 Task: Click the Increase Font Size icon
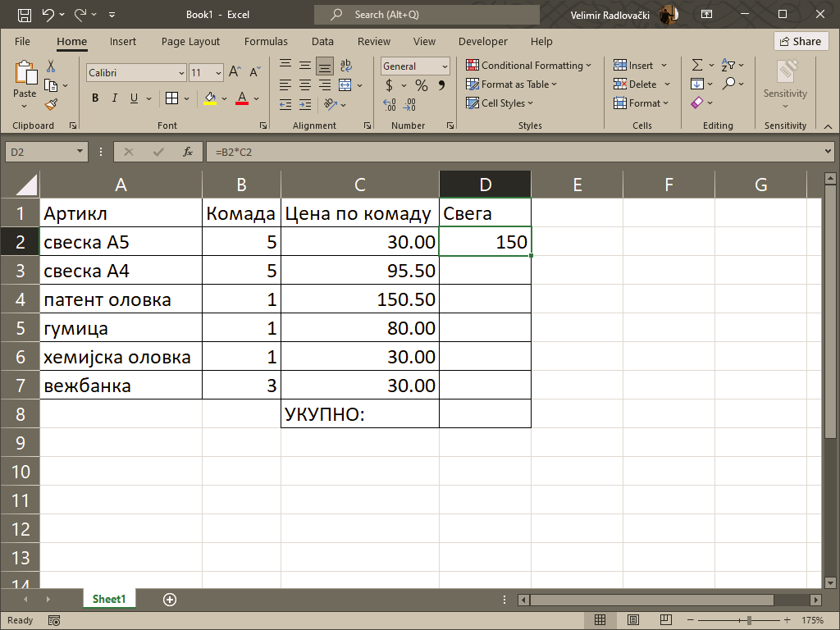point(235,73)
